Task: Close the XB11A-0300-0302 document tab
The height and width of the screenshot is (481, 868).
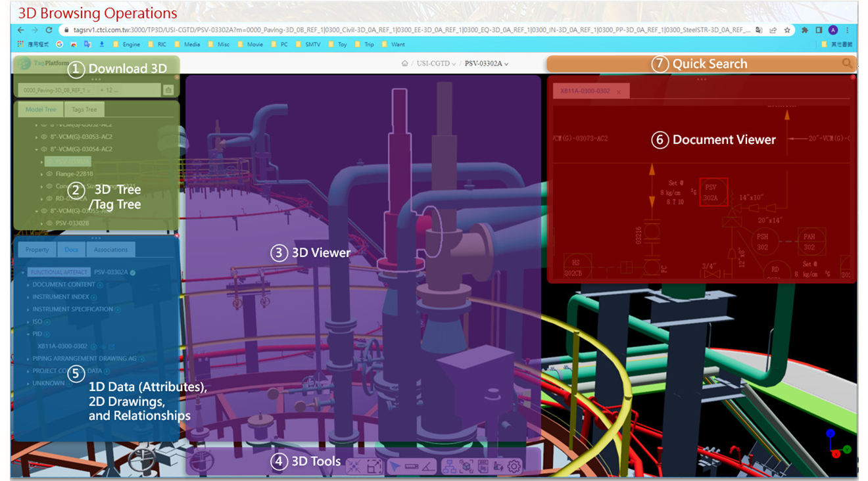Action: click(619, 92)
